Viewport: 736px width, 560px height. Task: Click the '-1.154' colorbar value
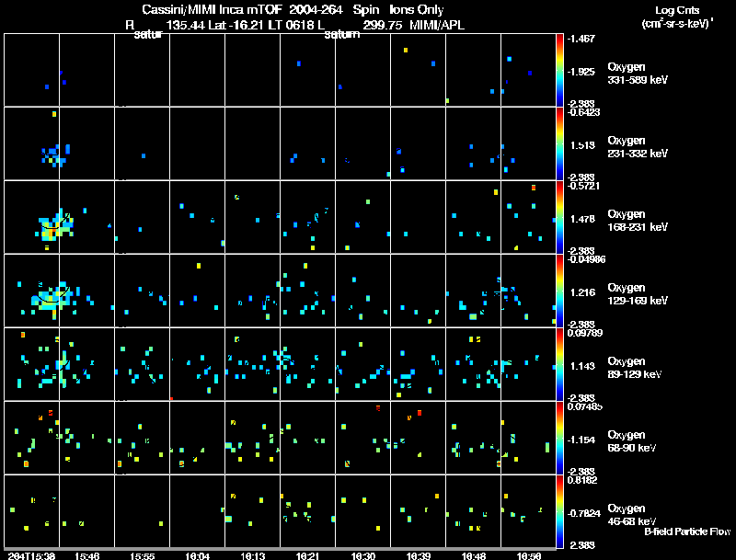pos(581,440)
